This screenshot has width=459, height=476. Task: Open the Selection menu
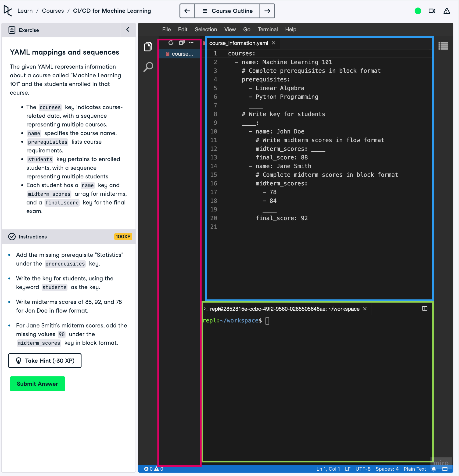click(206, 29)
